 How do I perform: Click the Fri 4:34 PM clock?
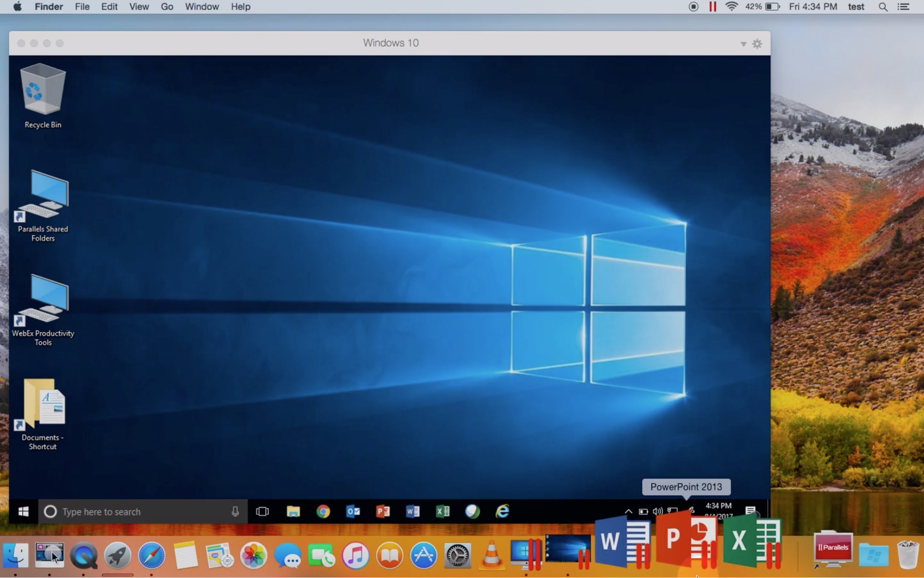pos(813,7)
